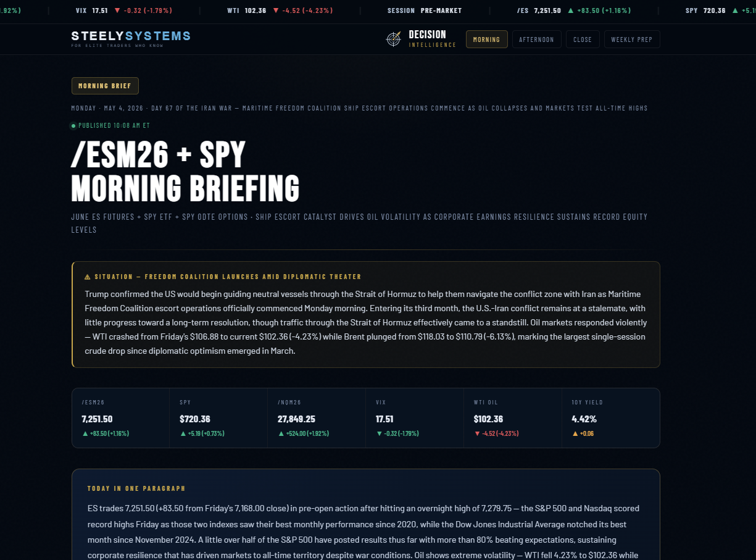Image resolution: width=756 pixels, height=560 pixels.
Task: Click the Published 10:08 AM ET timestamp
Action: tap(114, 126)
